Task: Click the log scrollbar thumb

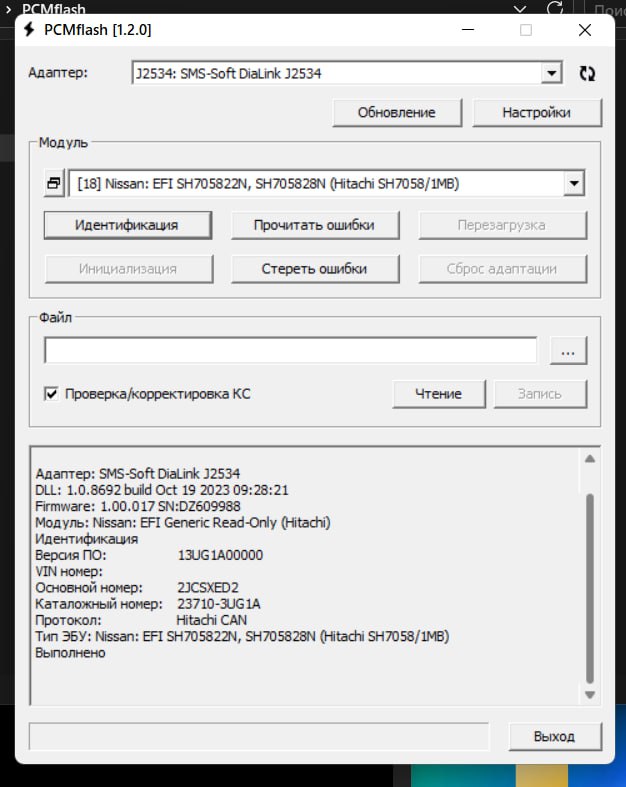Action: click(590, 588)
